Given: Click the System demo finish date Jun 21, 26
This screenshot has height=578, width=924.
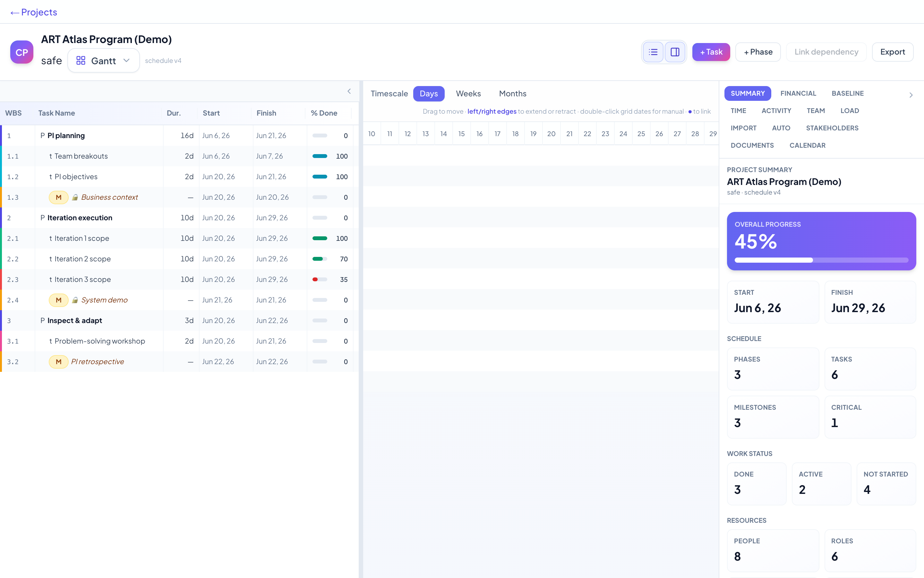Looking at the screenshot, I should (271, 300).
